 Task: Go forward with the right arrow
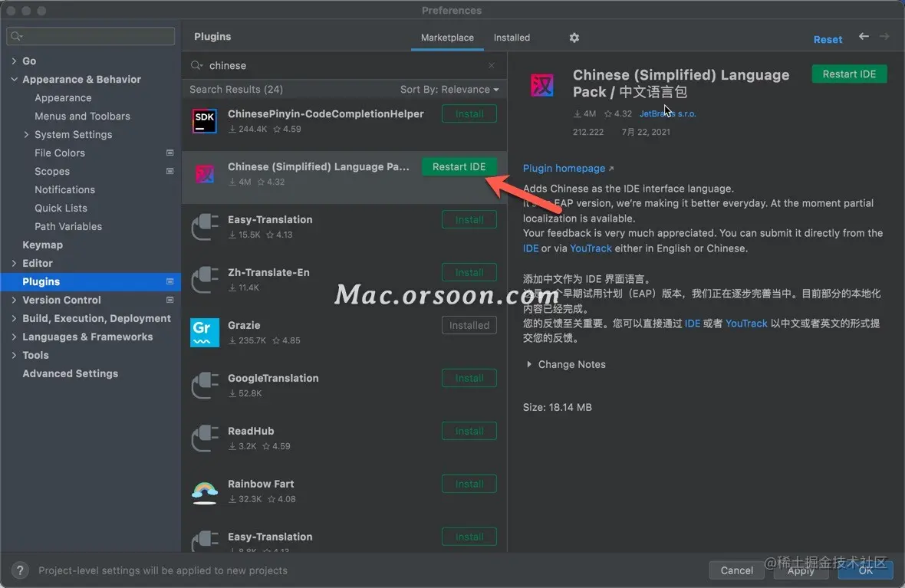pyautogui.click(x=884, y=36)
